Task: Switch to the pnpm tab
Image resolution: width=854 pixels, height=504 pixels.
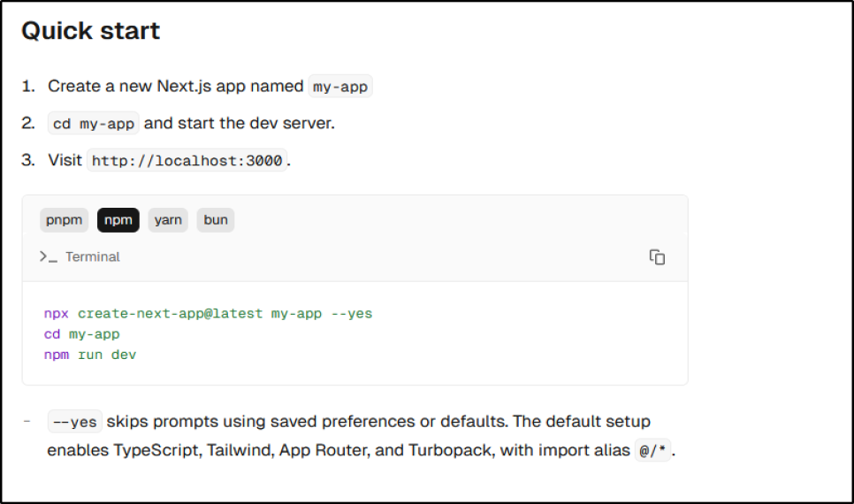Action: coord(64,220)
